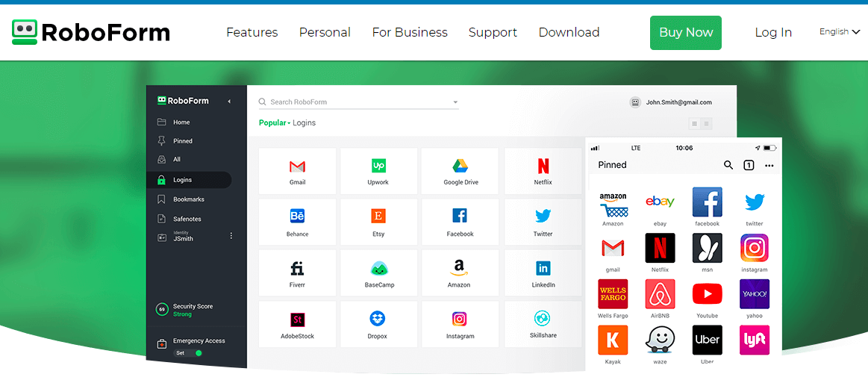Tap the AirBNB icon in mobile app
The height and width of the screenshot is (386, 868).
point(660,294)
